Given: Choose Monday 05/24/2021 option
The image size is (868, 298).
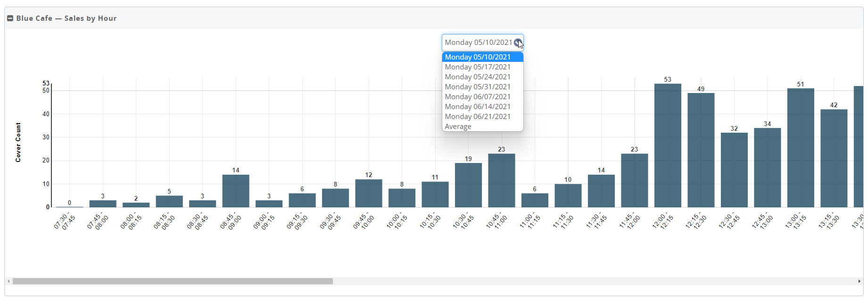Looking at the screenshot, I should pos(478,77).
